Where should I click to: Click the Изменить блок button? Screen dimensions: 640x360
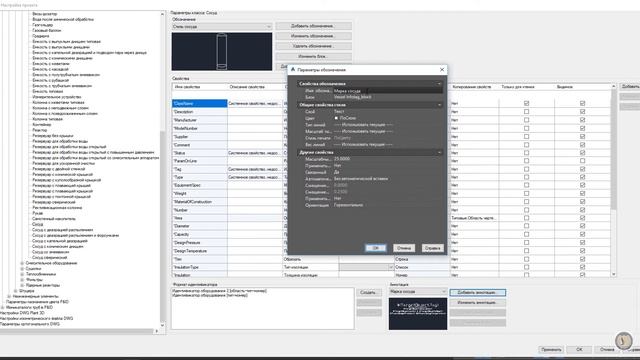[313, 56]
